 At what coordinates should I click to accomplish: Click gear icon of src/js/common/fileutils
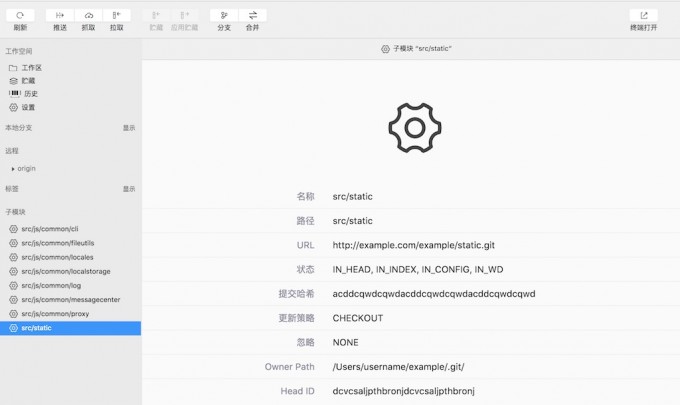[x=13, y=243]
